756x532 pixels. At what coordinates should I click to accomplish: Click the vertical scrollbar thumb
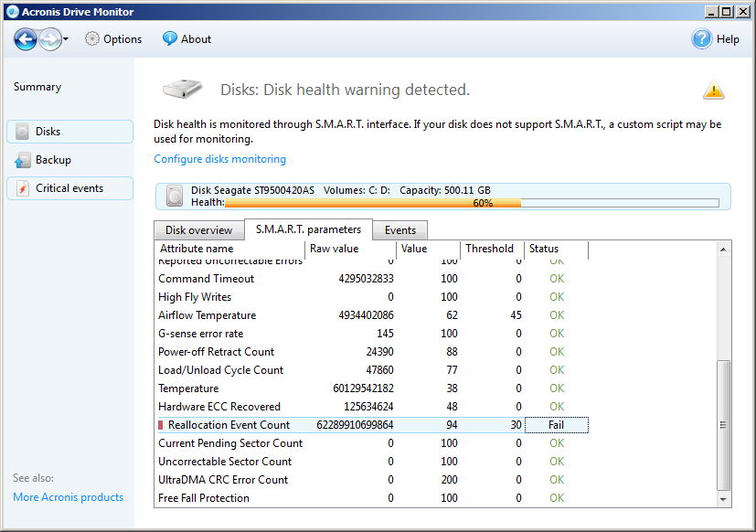click(723, 425)
